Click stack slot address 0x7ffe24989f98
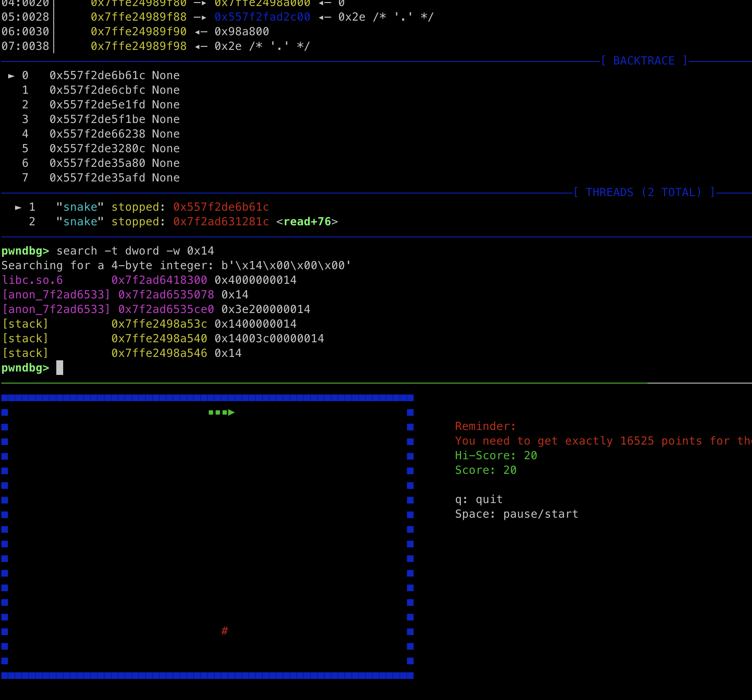The width and height of the screenshot is (752, 700). click(139, 46)
